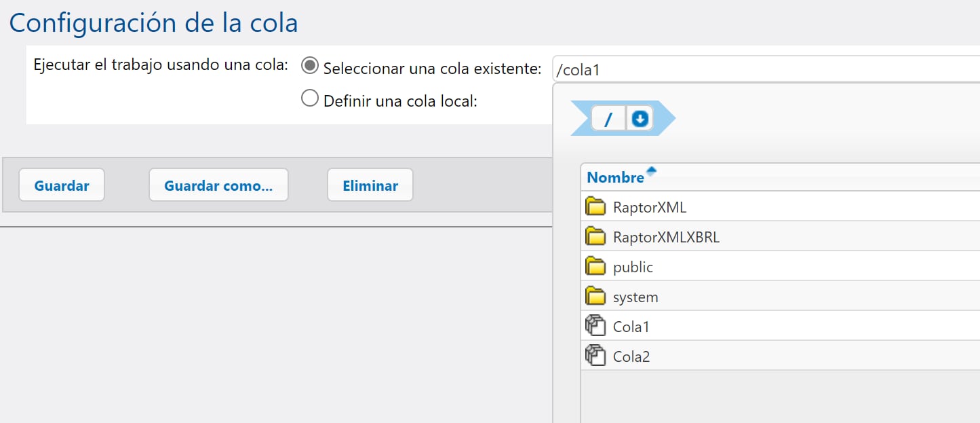This screenshot has width=980, height=423.
Task: Choose the 'Definir una cola local' radio button
Action: (x=309, y=99)
